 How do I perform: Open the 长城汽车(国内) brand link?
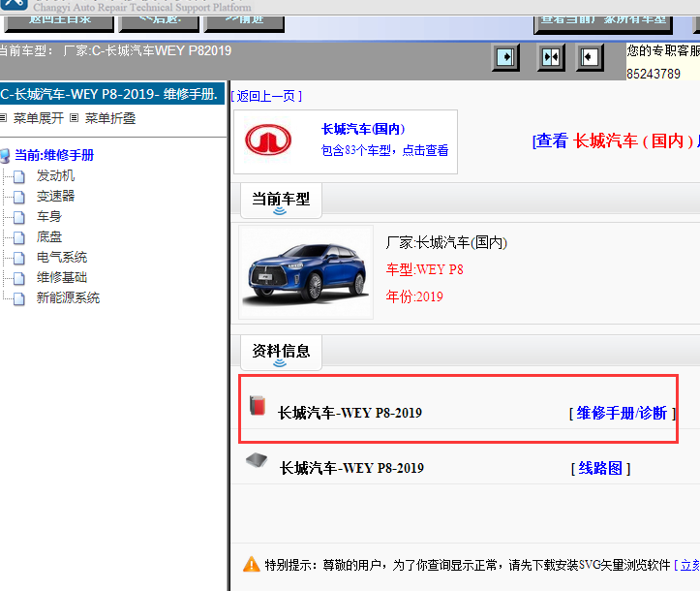point(362,129)
